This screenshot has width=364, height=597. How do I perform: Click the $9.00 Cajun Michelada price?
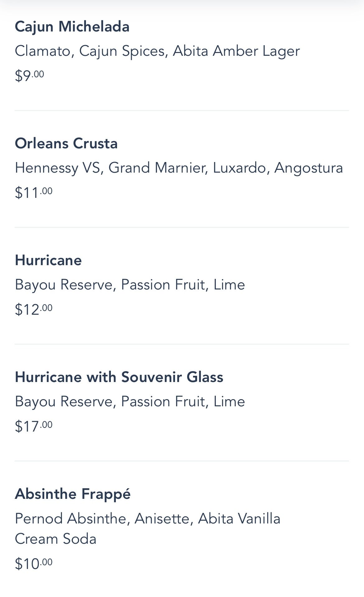[29, 75]
